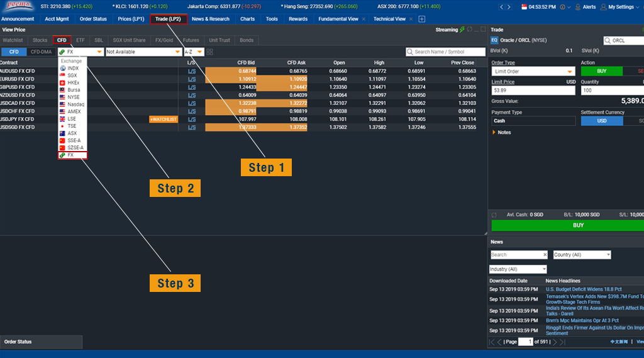644x358 pixels.
Task: Click the +WATCHLIST button on USDJPY row
Action: 164,119
